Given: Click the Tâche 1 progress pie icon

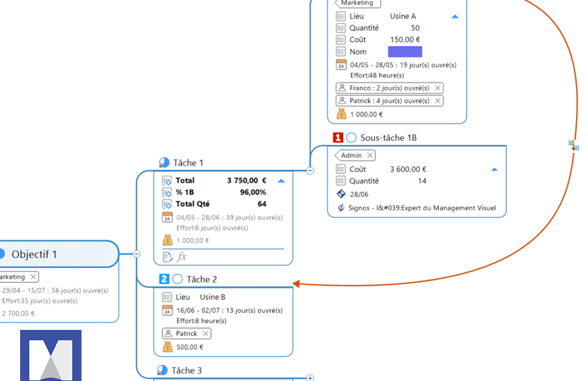Looking at the screenshot, I should pyautogui.click(x=164, y=163).
